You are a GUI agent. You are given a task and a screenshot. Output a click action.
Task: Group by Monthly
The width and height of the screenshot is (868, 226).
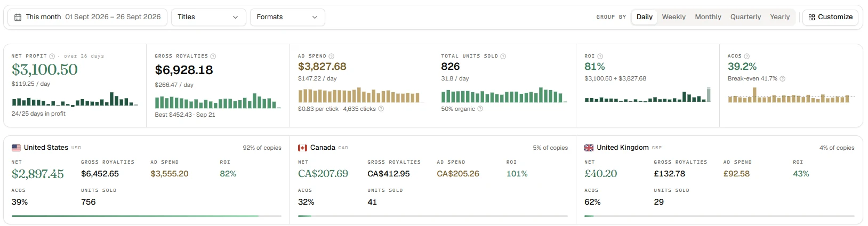tap(708, 17)
